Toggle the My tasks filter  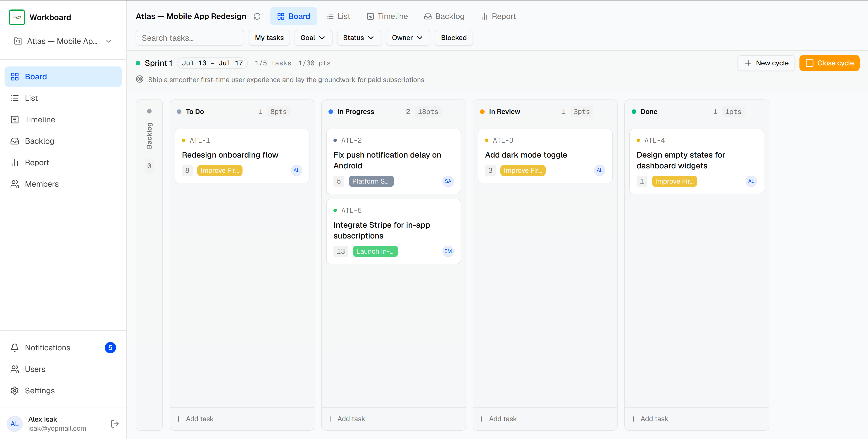(x=269, y=38)
